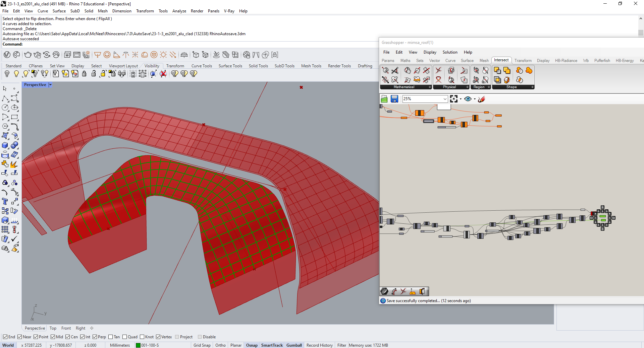
Task: Select the Rectangle tool in left toolbar
Action: 14,117
